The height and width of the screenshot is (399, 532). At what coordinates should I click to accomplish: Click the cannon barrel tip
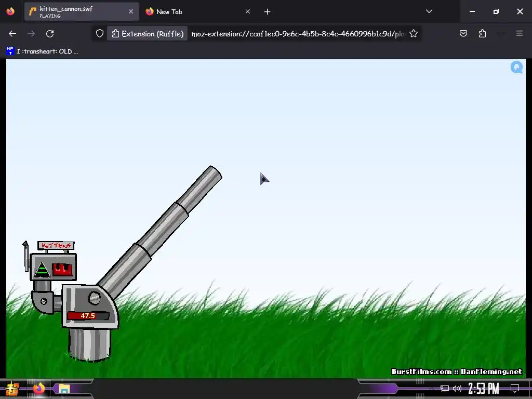(x=216, y=171)
